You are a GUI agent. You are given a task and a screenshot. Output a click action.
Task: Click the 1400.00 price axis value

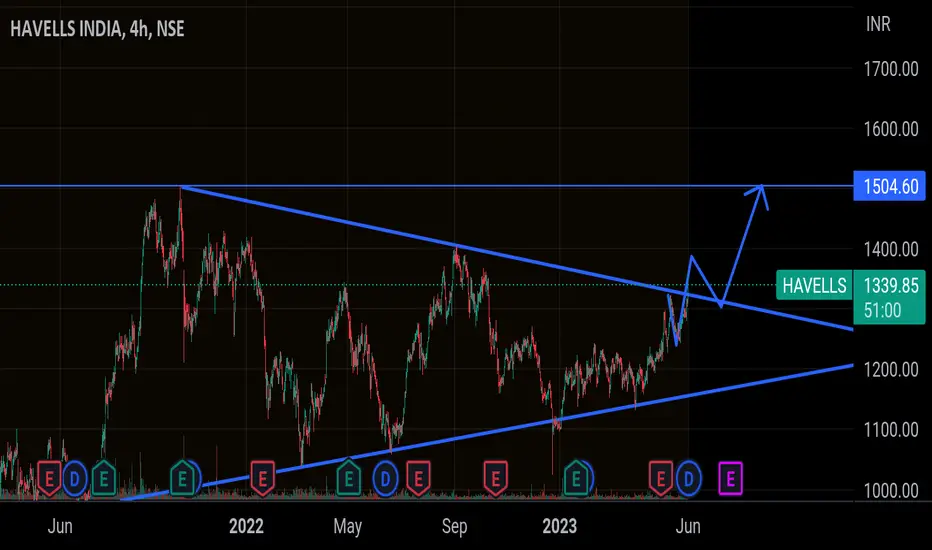(x=891, y=249)
